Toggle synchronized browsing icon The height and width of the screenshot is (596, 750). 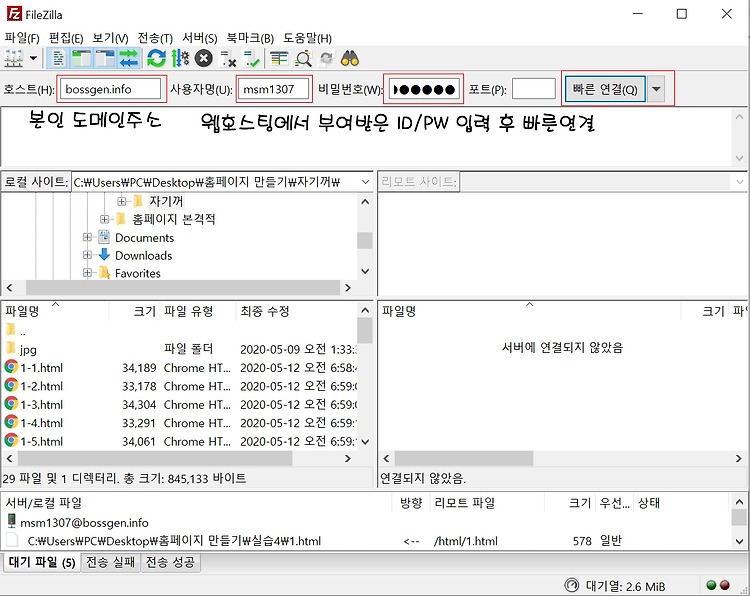coord(327,58)
